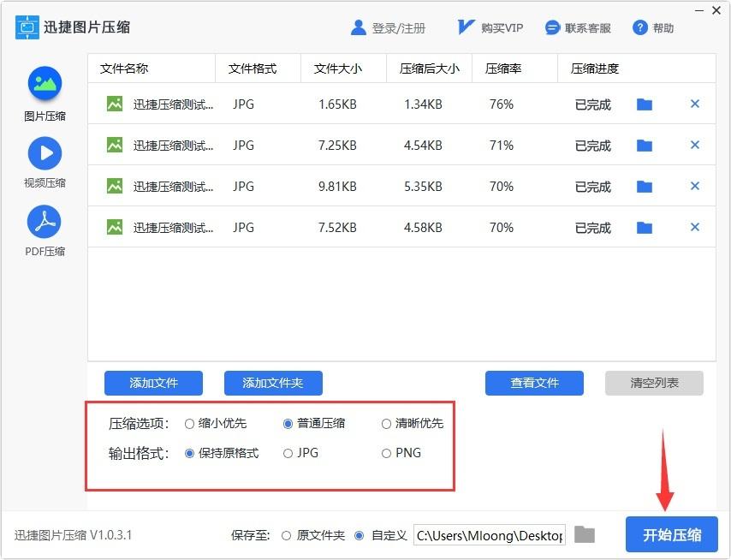Open the 帮助 link

(663, 28)
